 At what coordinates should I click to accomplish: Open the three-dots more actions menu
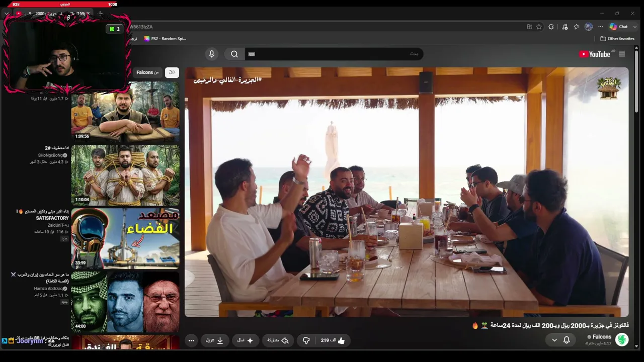[191, 340]
